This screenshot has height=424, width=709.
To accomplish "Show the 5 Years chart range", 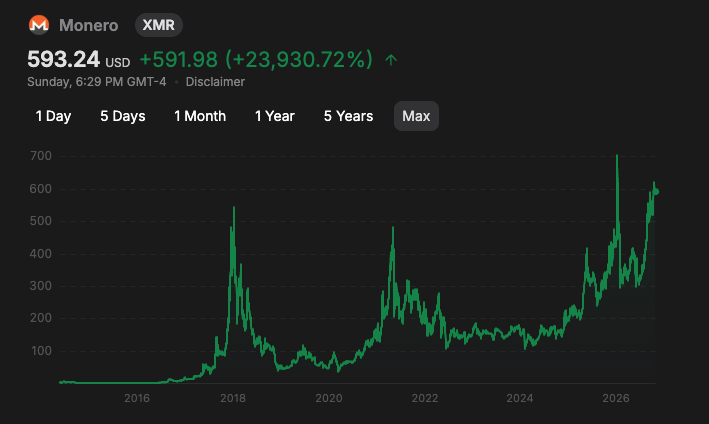I will [x=349, y=116].
